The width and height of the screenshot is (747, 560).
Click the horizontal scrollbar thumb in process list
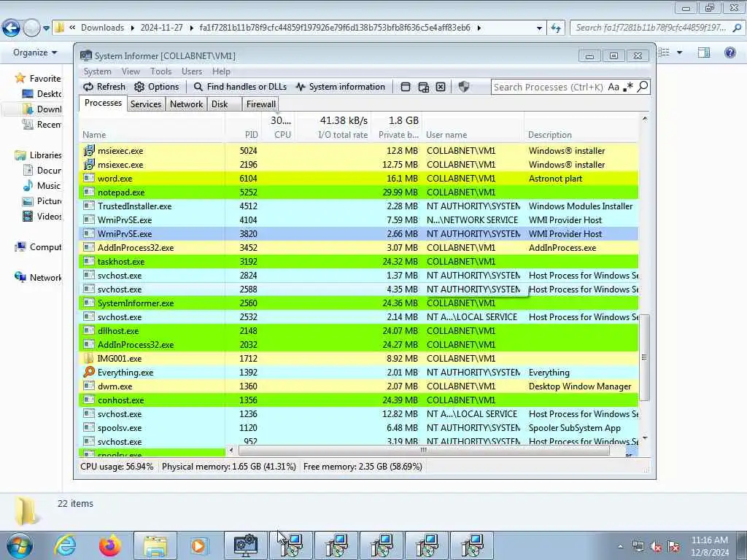point(424,450)
